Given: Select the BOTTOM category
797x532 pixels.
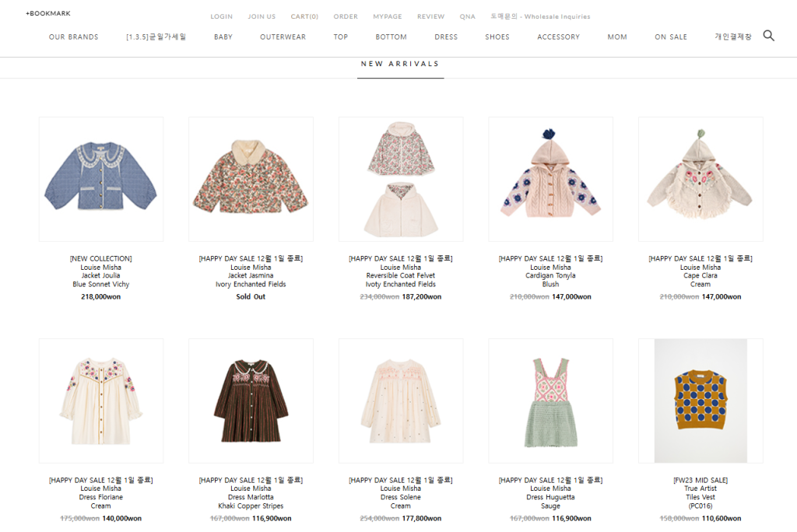Looking at the screenshot, I should 391,37.
